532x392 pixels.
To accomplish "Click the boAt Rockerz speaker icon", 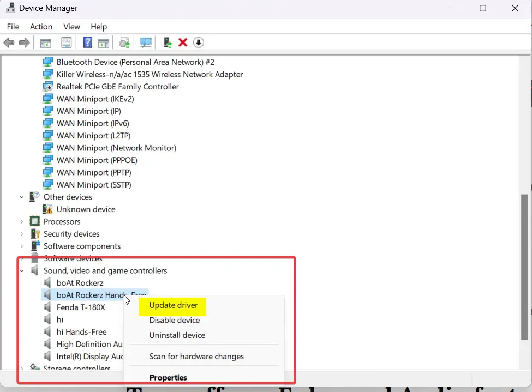I will (x=47, y=283).
